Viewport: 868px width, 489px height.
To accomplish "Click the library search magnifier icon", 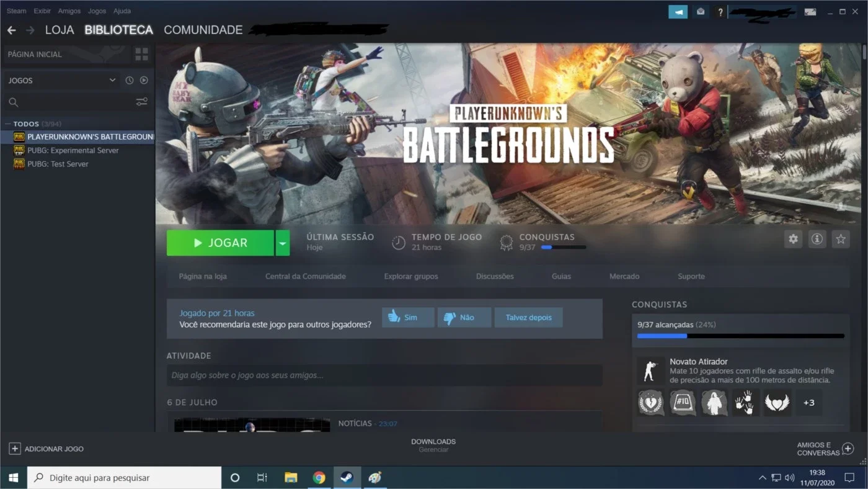I will [x=14, y=102].
